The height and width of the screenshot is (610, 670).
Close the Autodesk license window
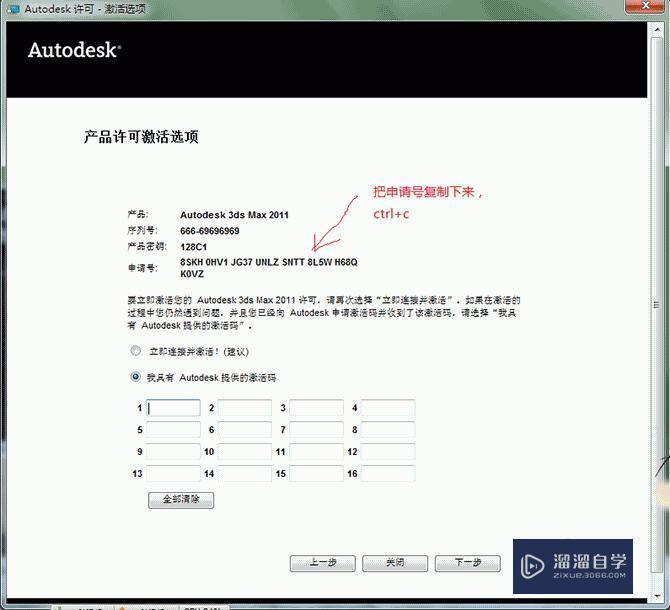coord(645,6)
